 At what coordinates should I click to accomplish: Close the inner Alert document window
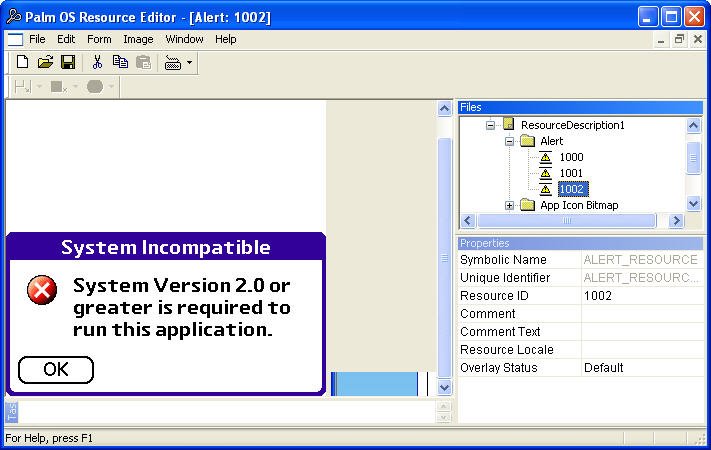pyautogui.click(x=698, y=39)
